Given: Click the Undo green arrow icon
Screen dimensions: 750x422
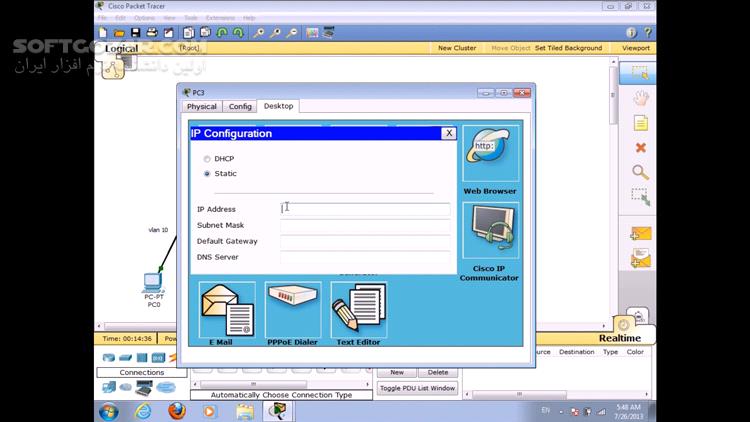Looking at the screenshot, I should click(x=222, y=33).
